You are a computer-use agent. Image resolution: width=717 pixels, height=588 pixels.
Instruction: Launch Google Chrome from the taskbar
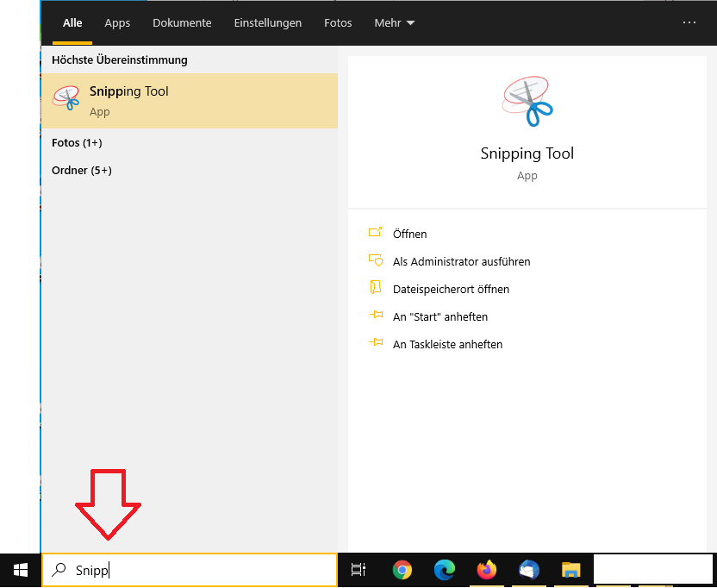pyautogui.click(x=402, y=570)
